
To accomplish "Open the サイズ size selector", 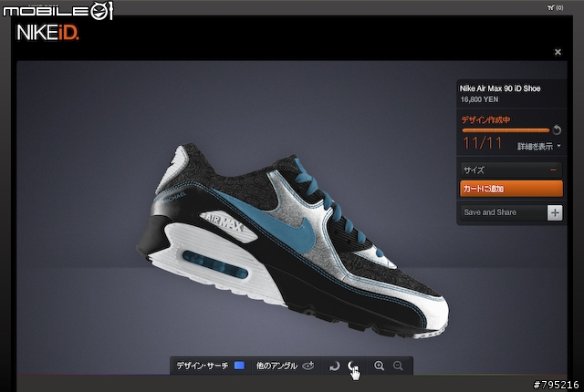I will [511, 170].
